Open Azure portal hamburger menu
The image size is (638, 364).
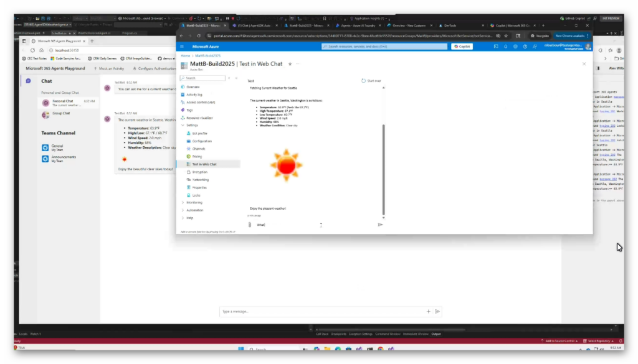pyautogui.click(x=182, y=46)
